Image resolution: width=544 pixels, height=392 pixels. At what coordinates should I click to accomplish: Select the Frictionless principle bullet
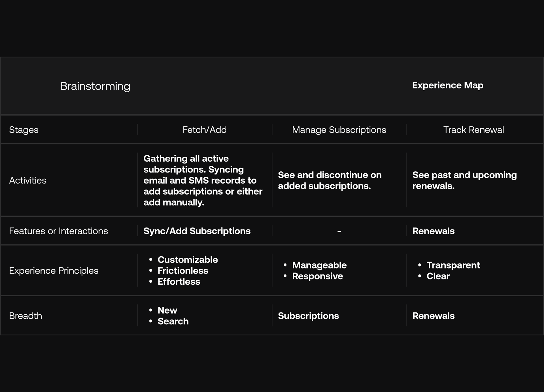tap(183, 271)
